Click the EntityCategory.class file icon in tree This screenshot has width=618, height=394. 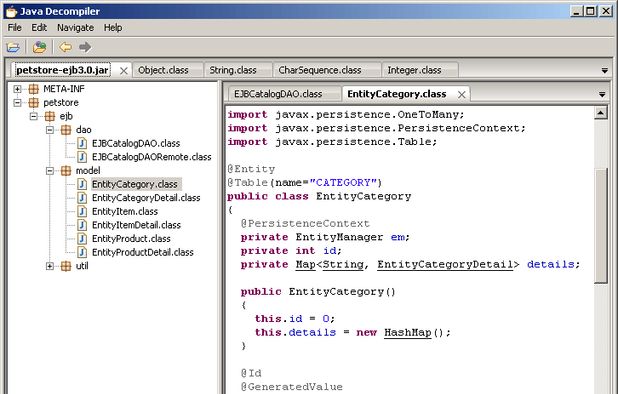click(82, 184)
